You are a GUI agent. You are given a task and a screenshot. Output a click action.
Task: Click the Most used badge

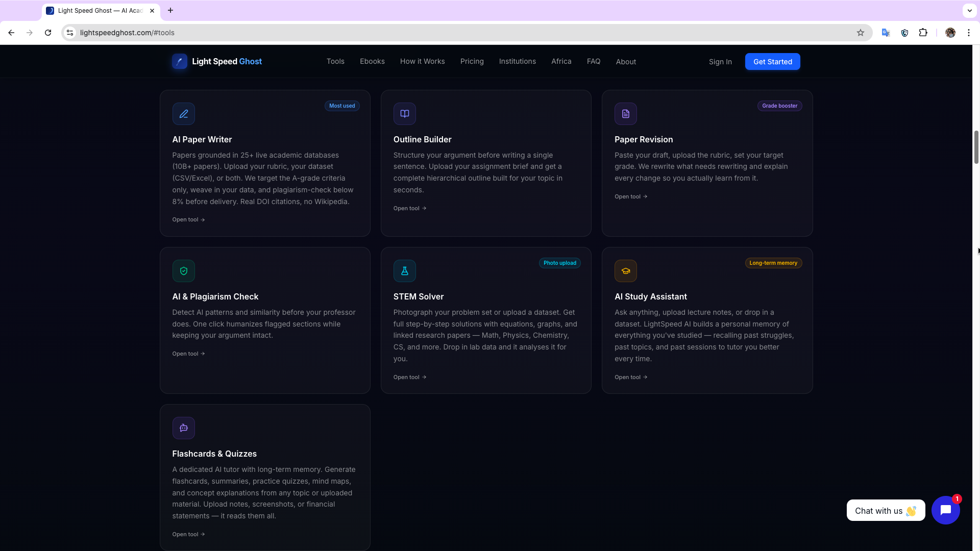coord(342,106)
